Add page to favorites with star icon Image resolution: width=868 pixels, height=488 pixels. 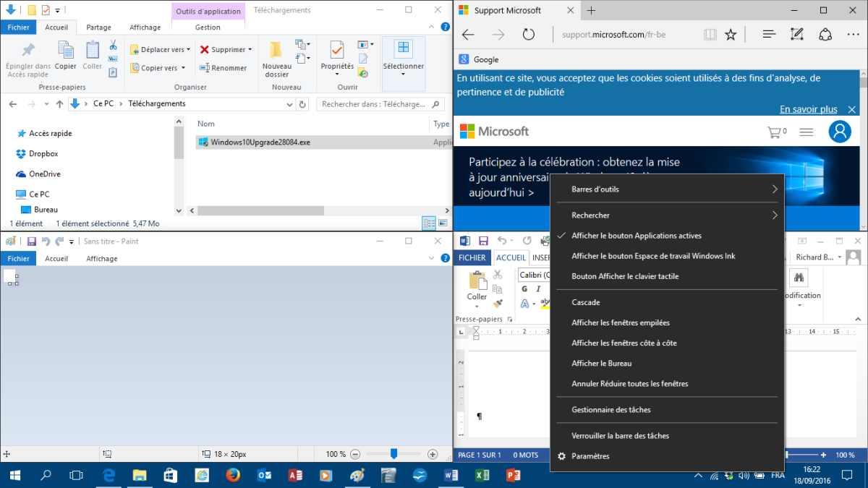pos(731,34)
